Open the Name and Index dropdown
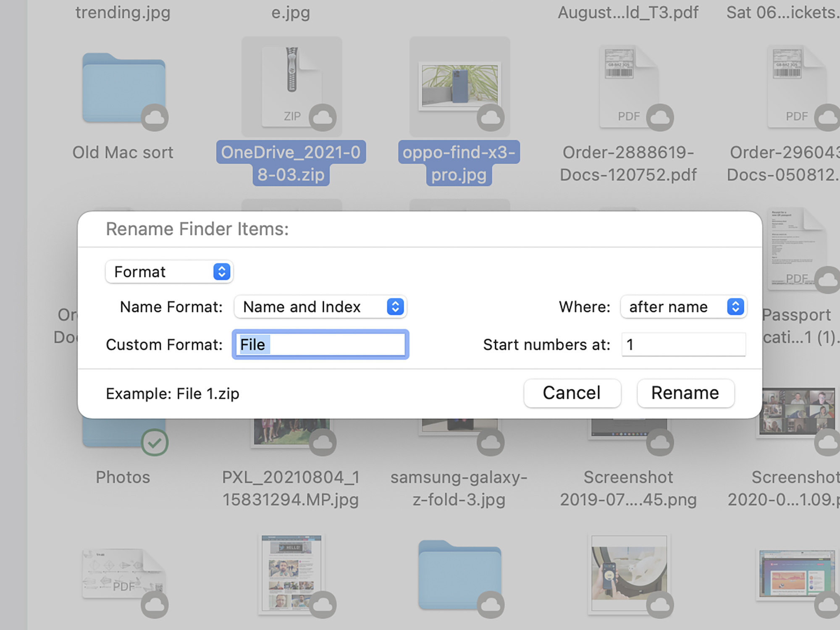 pos(320,307)
